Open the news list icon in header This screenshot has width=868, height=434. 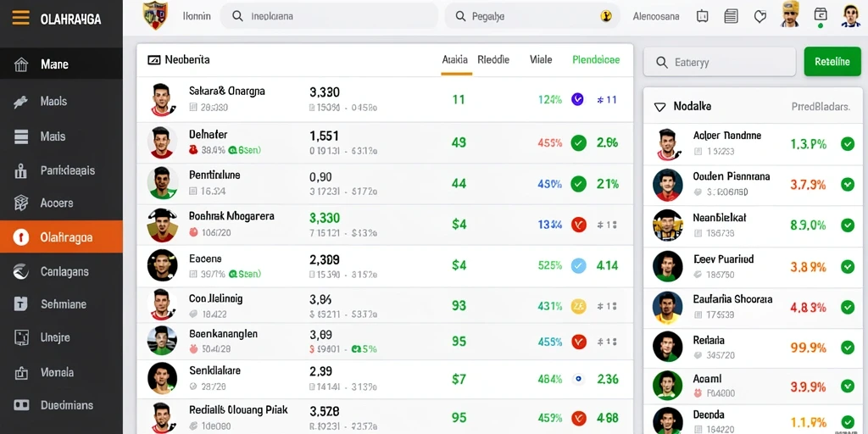click(732, 17)
